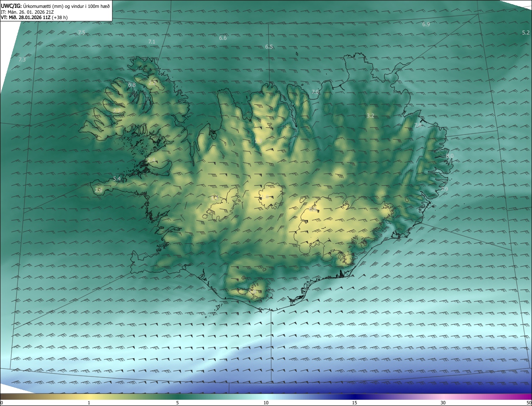
Task: Click the 7.8 value label on the map
Action: point(418,125)
